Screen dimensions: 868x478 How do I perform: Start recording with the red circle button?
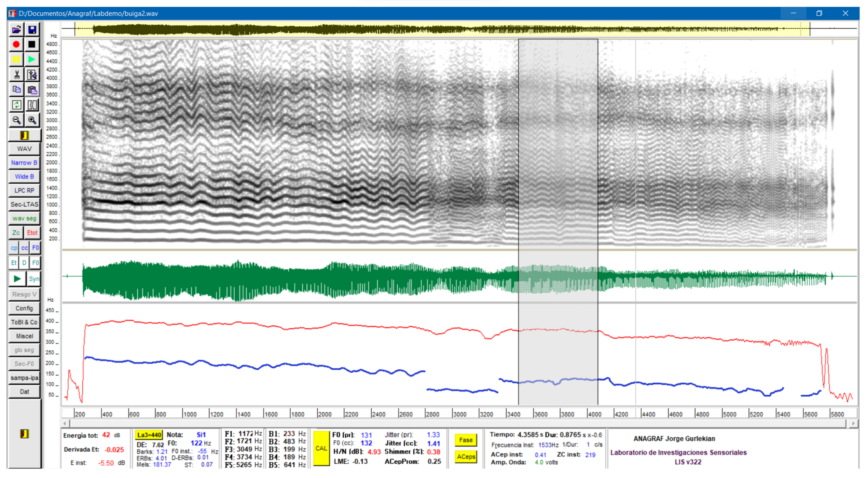point(16,44)
